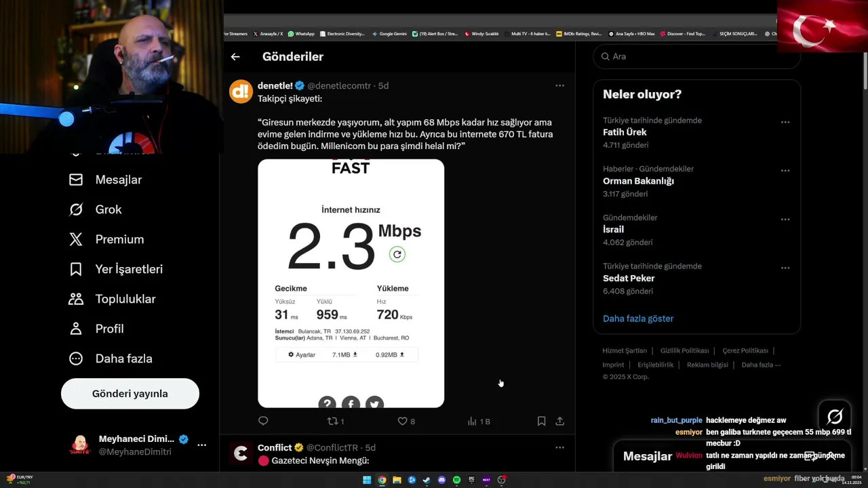This screenshot has width=868, height=488.
Task: Open the denetle! post's more options
Action: click(x=559, y=85)
